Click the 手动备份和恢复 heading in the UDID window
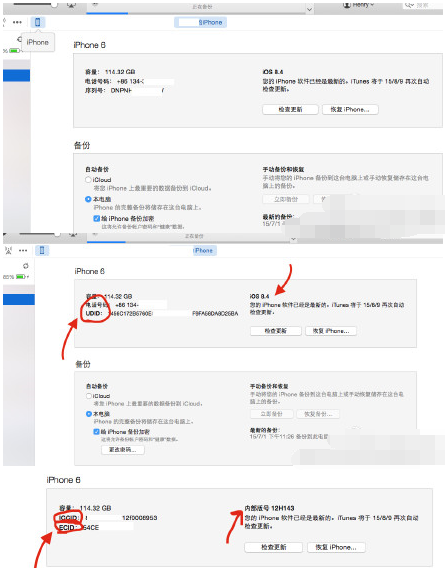Image resolution: width=445 pixels, height=568 pixels. (269, 386)
